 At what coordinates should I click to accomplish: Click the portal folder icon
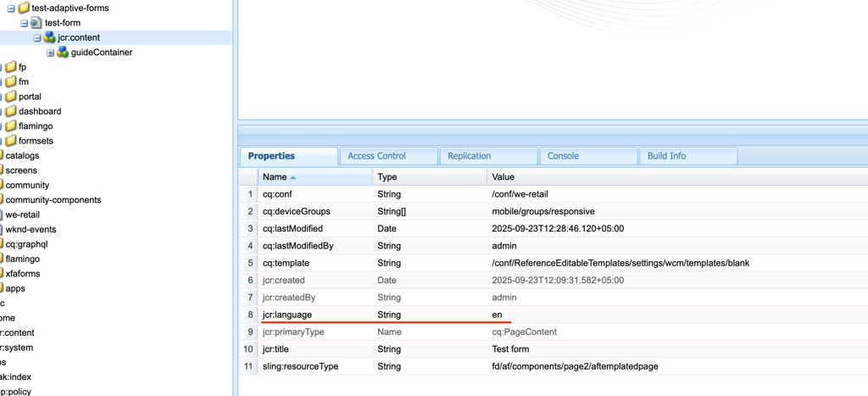(10, 97)
